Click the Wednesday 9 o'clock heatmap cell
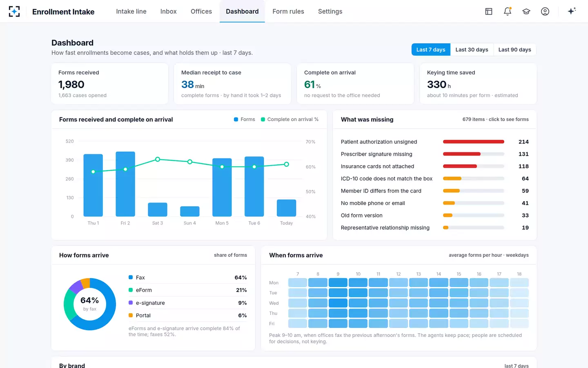Screen dimensions: 588x368 tap(338, 303)
